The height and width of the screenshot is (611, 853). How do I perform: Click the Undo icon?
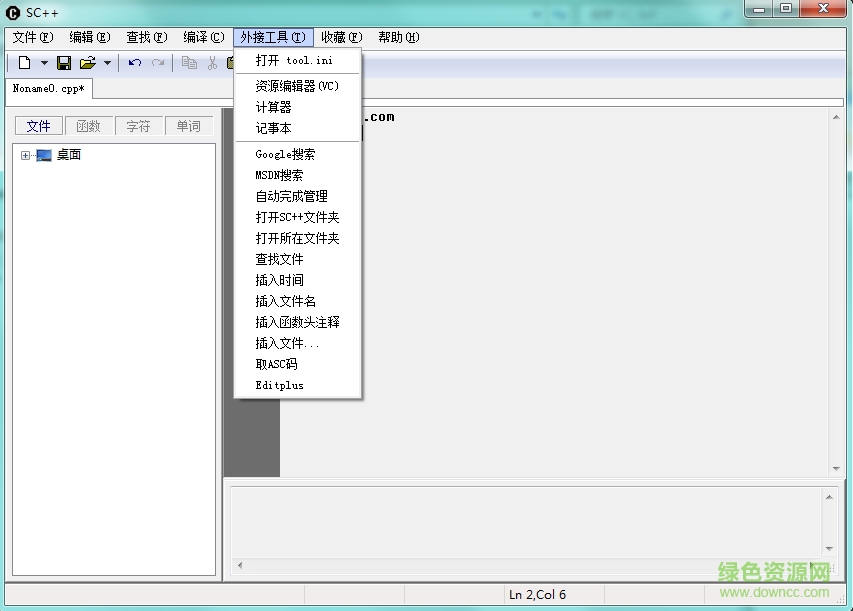(x=134, y=62)
